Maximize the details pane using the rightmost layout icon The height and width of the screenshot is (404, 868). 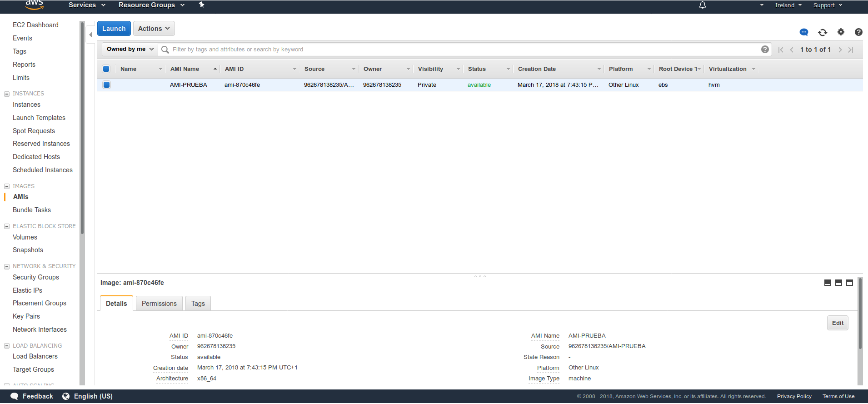pyautogui.click(x=849, y=283)
